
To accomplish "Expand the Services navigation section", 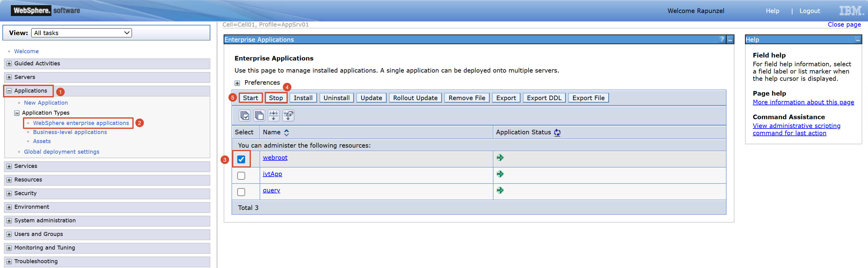I will coord(9,166).
